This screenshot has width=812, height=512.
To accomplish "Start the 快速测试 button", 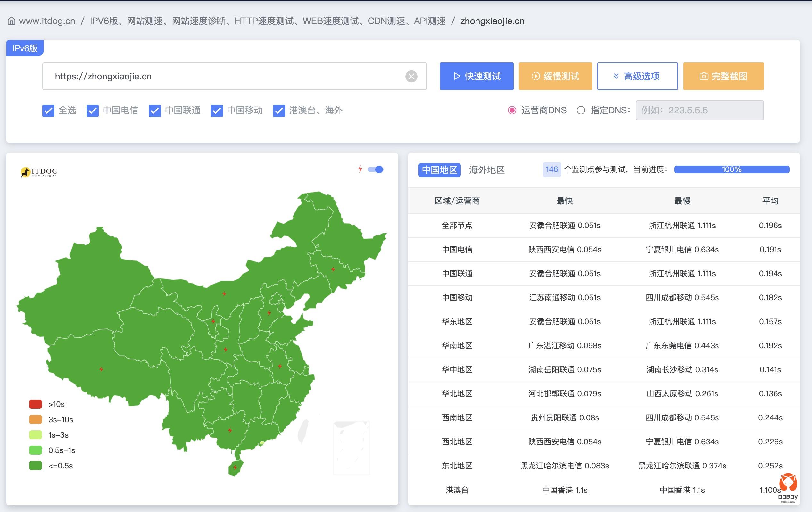I will (476, 76).
